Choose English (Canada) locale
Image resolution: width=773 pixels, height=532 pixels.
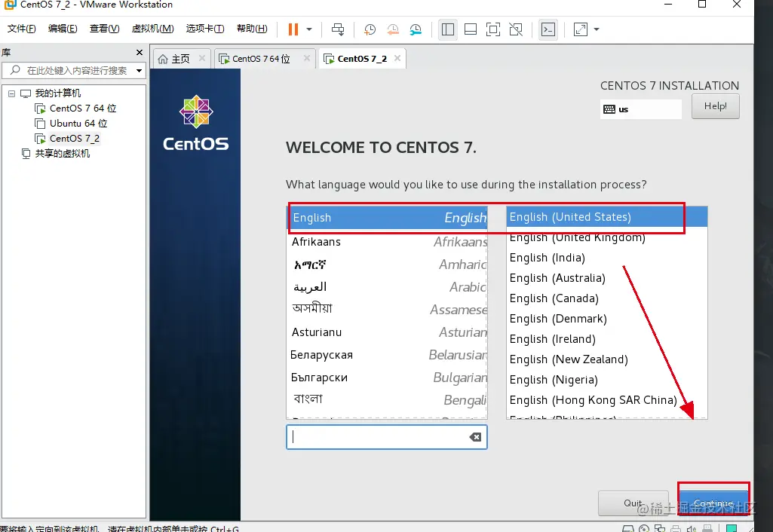click(607, 298)
